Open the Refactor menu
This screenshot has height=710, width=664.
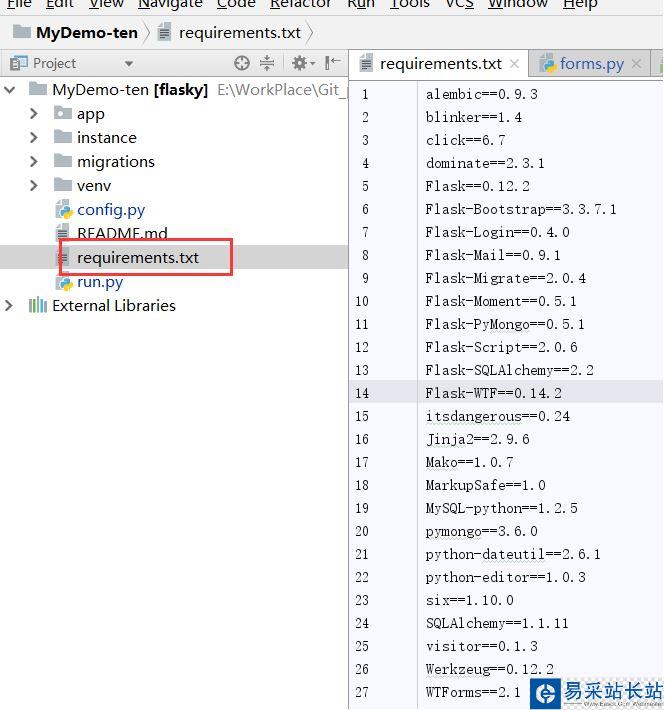pos(301,4)
